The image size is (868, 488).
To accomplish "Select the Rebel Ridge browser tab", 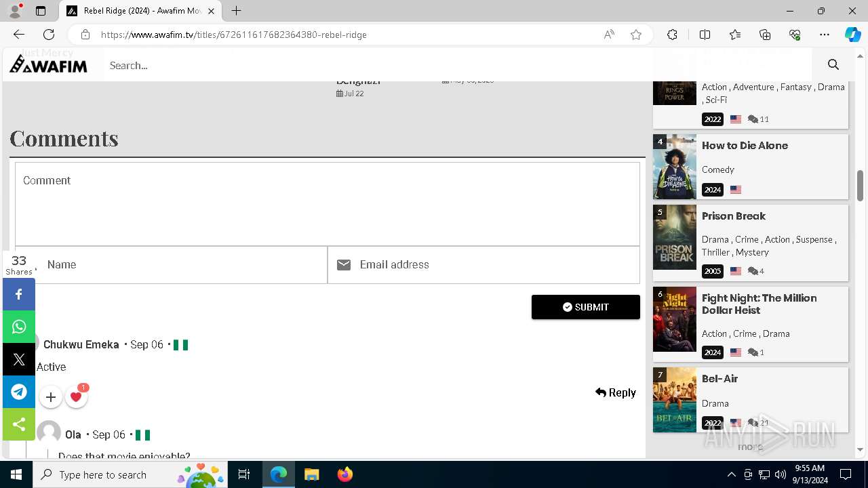I will click(140, 11).
